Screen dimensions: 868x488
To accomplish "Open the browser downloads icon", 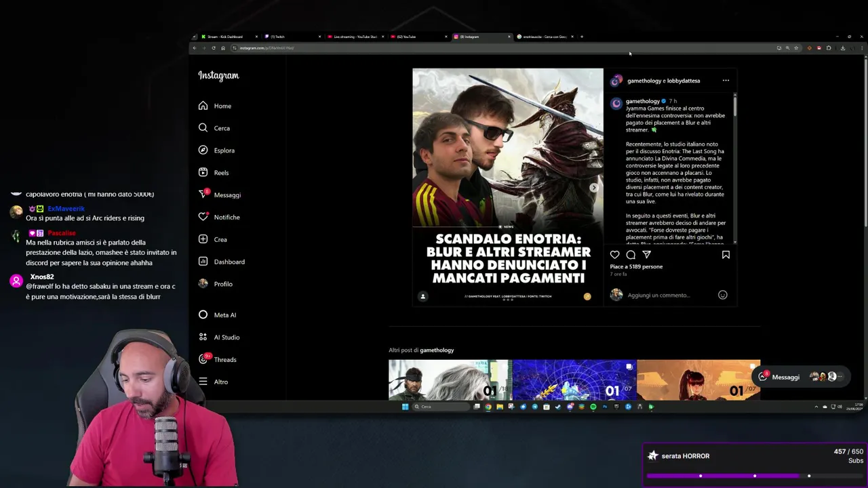I will tap(843, 48).
